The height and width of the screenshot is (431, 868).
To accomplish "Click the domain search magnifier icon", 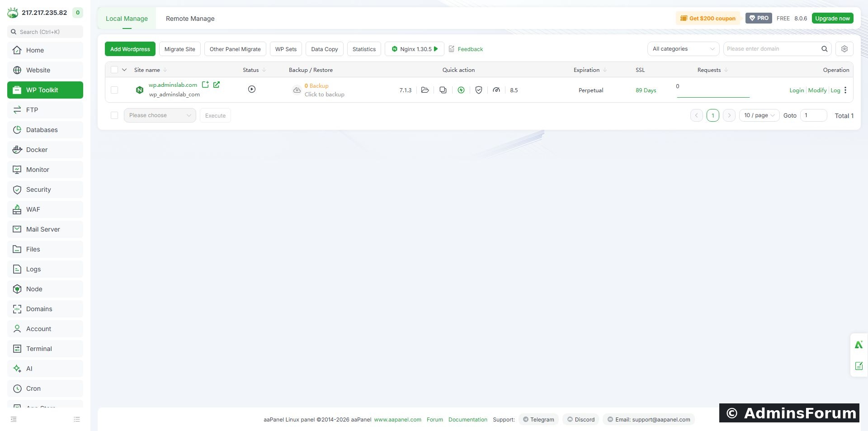I will (825, 49).
